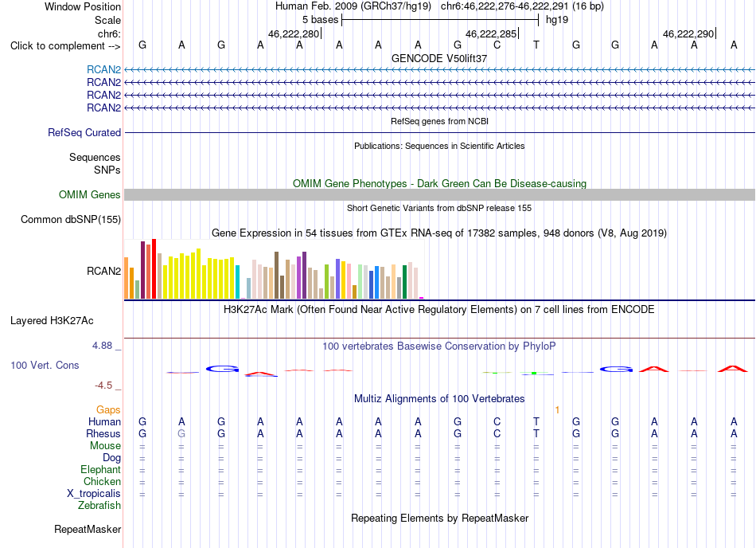The width and height of the screenshot is (756, 548).
Task: Click the SNPs track label
Action: coord(107,170)
